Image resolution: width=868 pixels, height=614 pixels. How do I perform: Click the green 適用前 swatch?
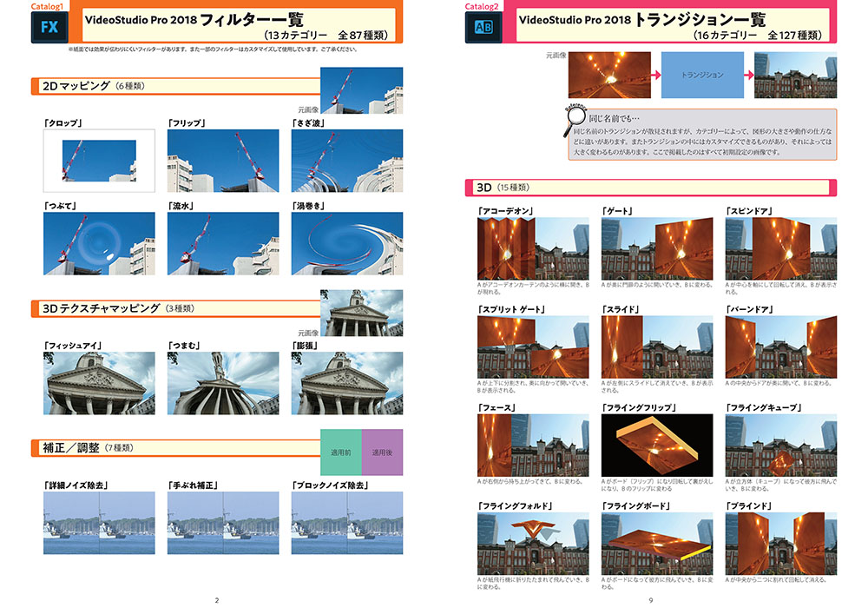(340, 452)
